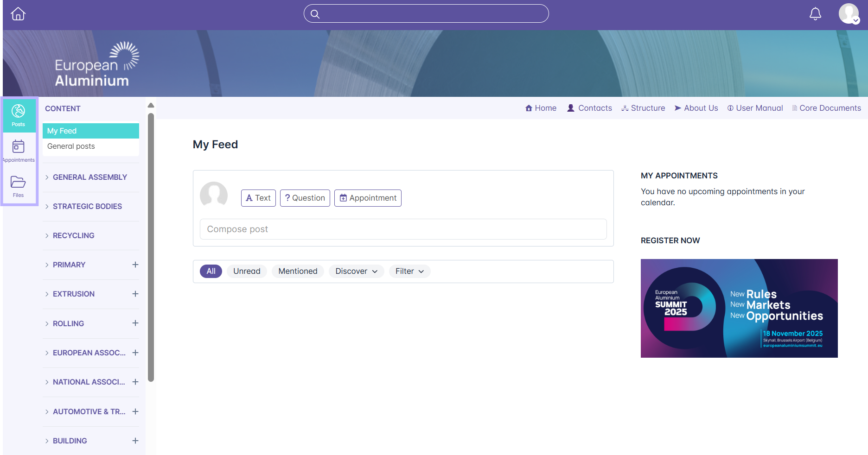This screenshot has height=455, width=868.
Task: Click the home icon in top bar
Action: (18, 14)
